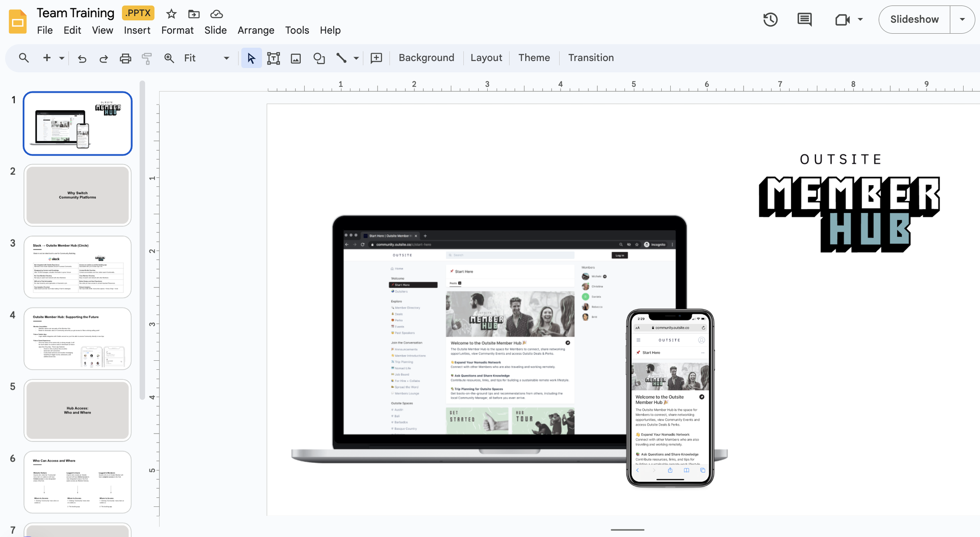Open the File menu

point(45,30)
